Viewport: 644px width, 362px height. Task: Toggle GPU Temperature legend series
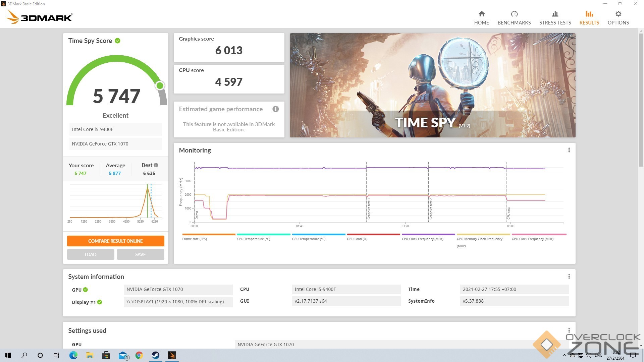point(309,239)
